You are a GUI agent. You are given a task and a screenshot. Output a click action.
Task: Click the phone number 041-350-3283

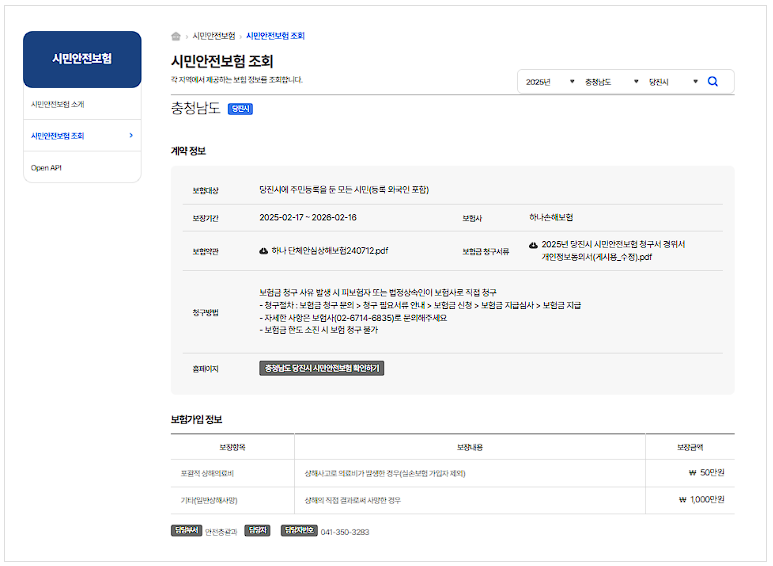pos(345,532)
